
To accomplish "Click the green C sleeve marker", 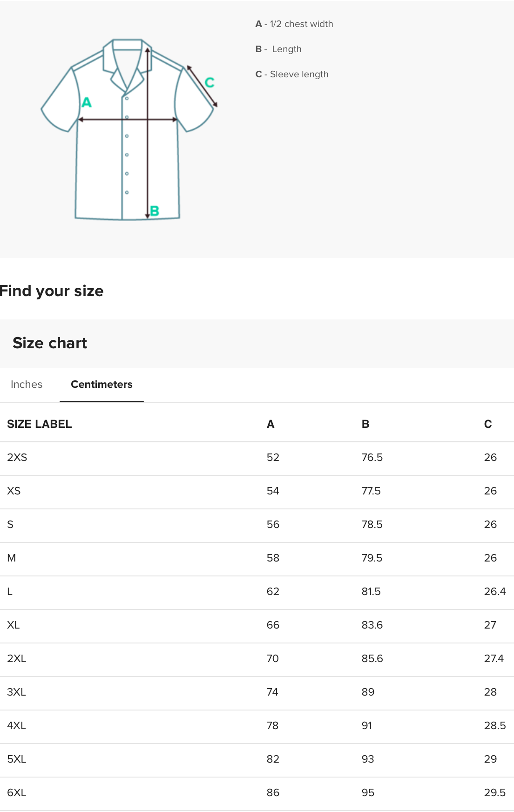I will click(210, 82).
